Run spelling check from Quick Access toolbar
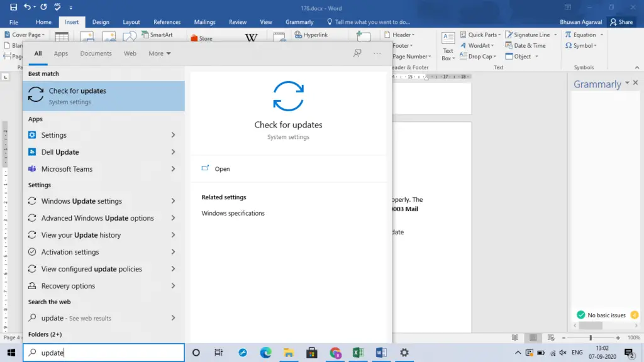644x362 pixels. tap(57, 7)
